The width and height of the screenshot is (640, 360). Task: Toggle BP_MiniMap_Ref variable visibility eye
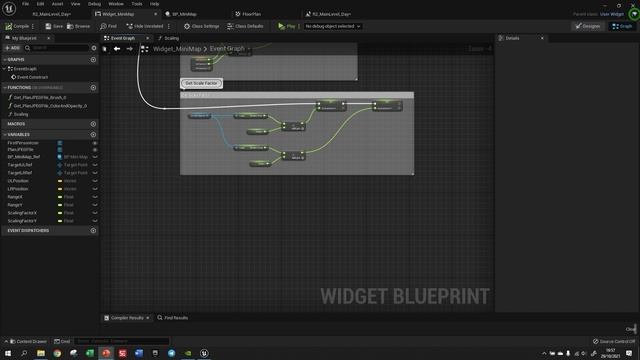pyautogui.click(x=95, y=157)
